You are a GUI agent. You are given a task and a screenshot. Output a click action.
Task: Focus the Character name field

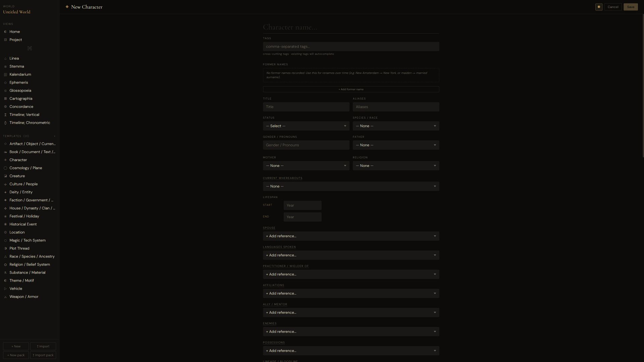tap(351, 27)
